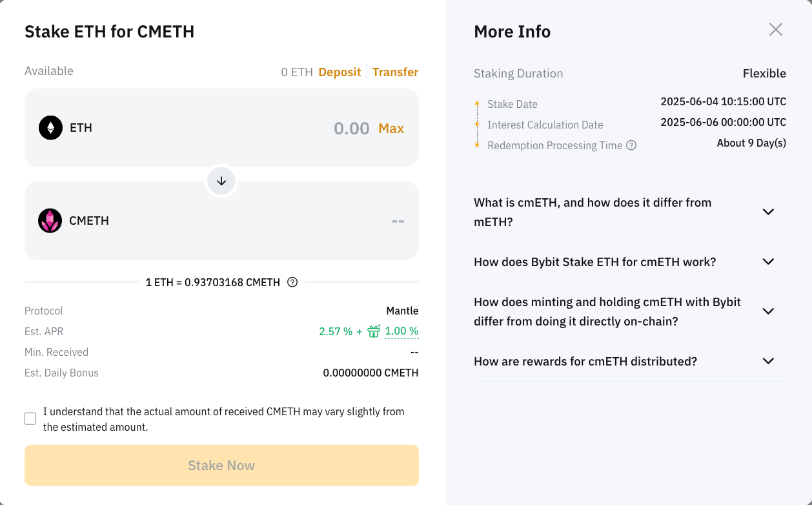Open the Deposit link
This screenshot has height=505, width=812.
click(340, 72)
